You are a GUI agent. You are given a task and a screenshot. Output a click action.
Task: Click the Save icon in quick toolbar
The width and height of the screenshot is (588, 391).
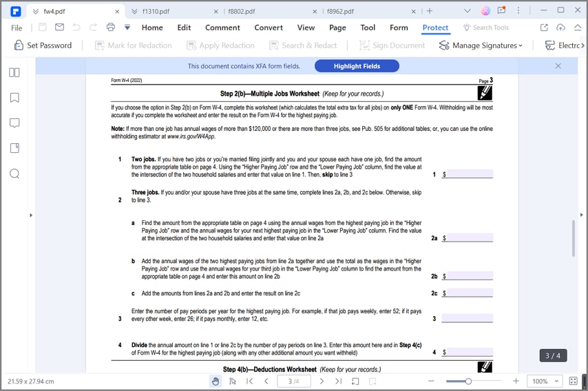[x=43, y=27]
